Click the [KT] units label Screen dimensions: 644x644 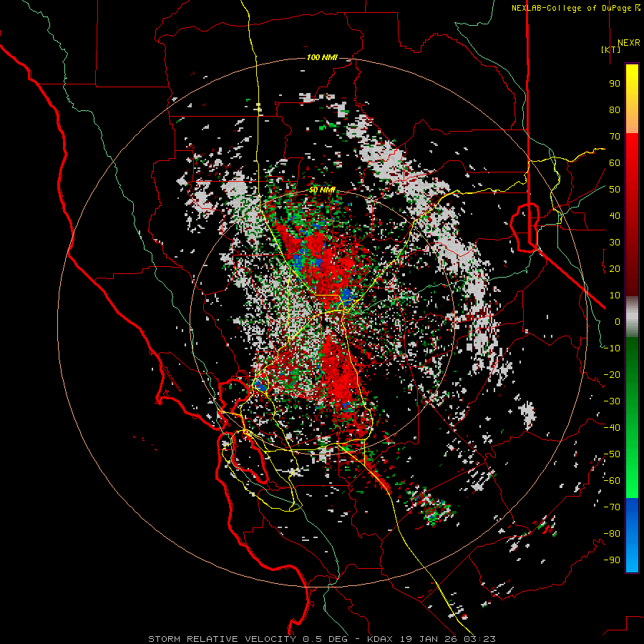coord(610,49)
